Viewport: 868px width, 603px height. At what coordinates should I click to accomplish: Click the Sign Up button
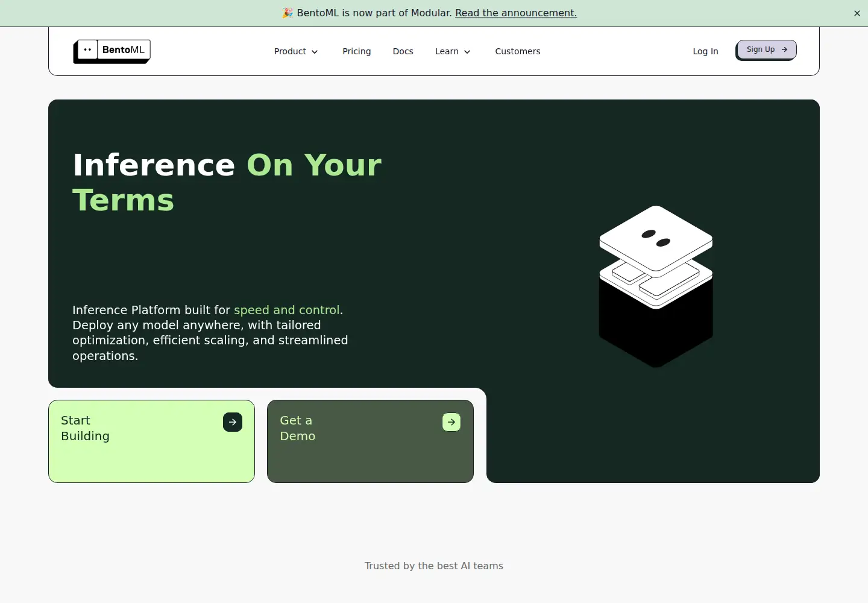(x=767, y=50)
